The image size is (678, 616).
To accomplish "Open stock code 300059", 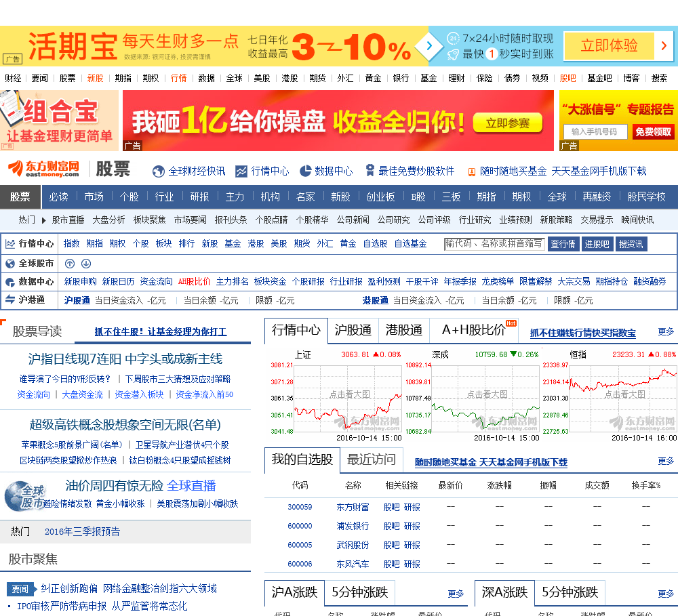I will coord(300,507).
